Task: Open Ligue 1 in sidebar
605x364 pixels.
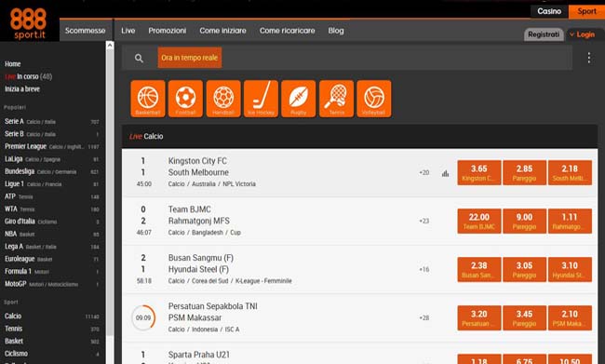Action: (52, 183)
